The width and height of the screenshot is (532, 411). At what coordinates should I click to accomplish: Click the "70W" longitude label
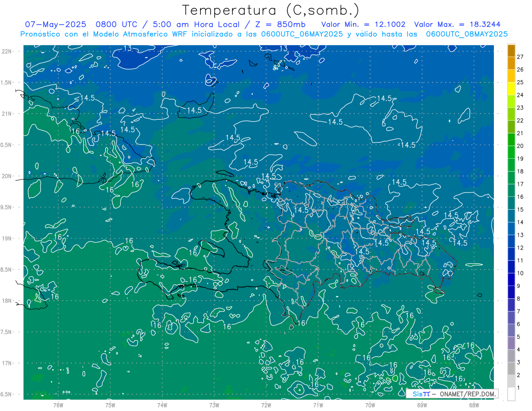point(370,405)
